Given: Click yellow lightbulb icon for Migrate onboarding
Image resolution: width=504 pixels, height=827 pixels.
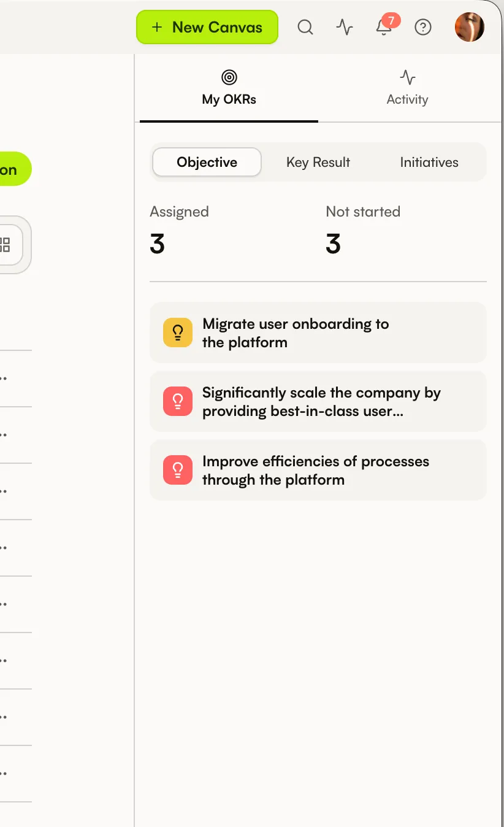Looking at the screenshot, I should (x=178, y=333).
